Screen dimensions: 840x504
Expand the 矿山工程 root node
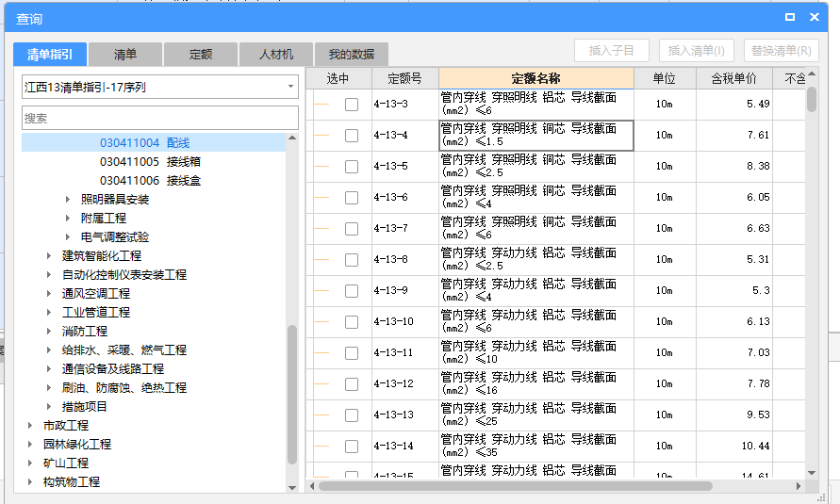(x=30, y=463)
